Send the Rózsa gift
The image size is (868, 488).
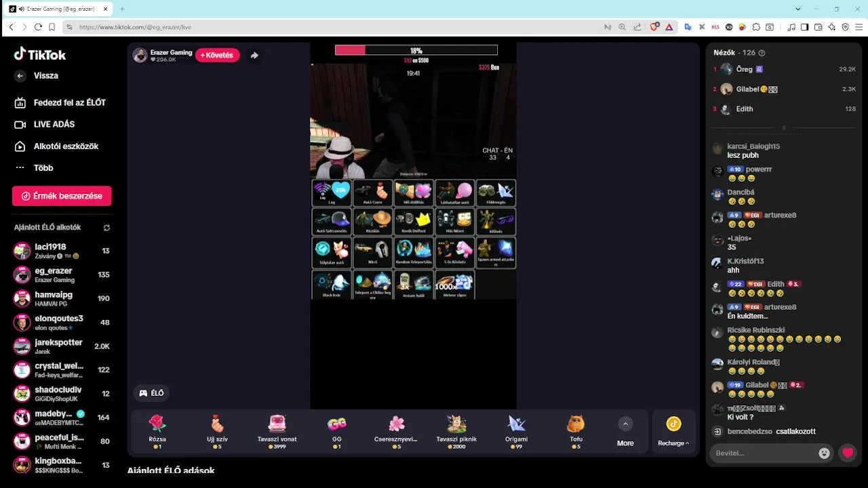pyautogui.click(x=157, y=432)
